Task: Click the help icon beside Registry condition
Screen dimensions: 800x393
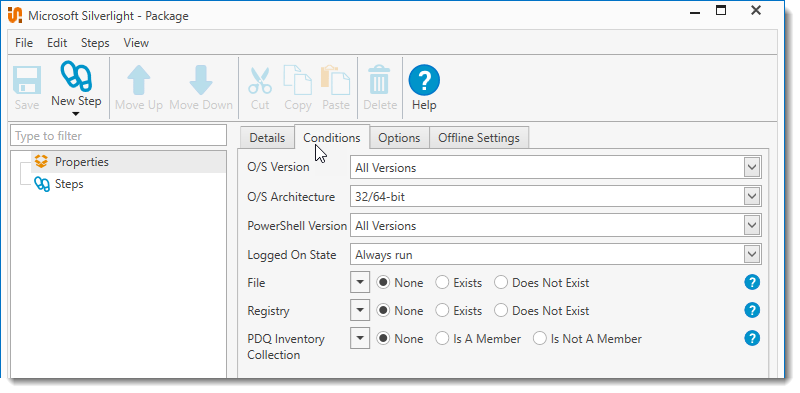Action: (x=752, y=310)
